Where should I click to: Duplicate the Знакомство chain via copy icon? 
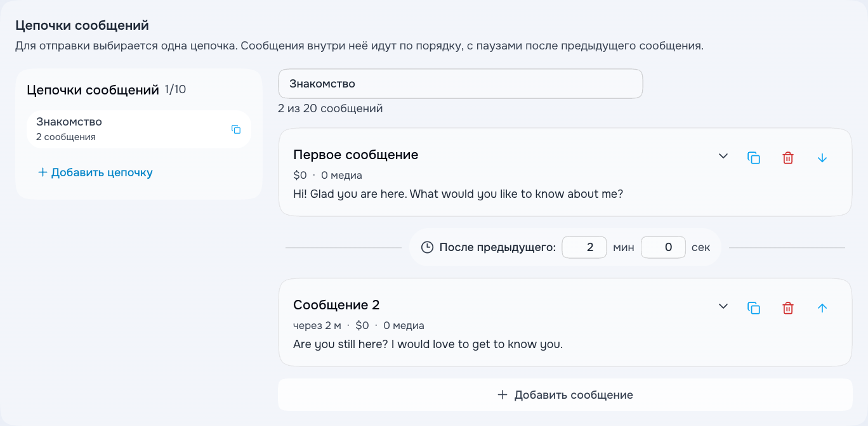236,129
